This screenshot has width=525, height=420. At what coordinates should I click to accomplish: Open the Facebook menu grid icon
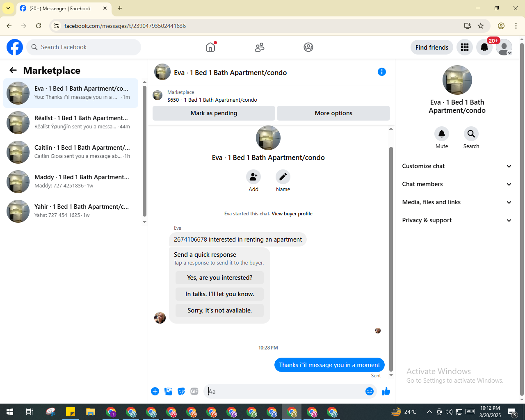coord(465,47)
